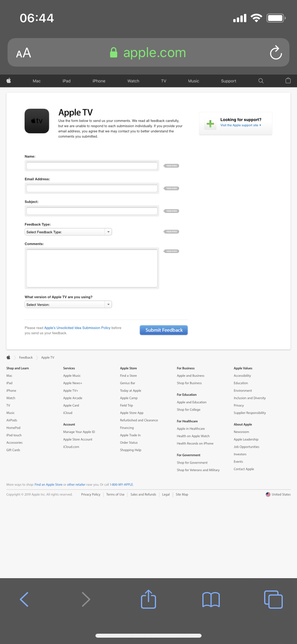Open Contact Apple footer link
Screen dimensions: 297x644
tap(244, 469)
